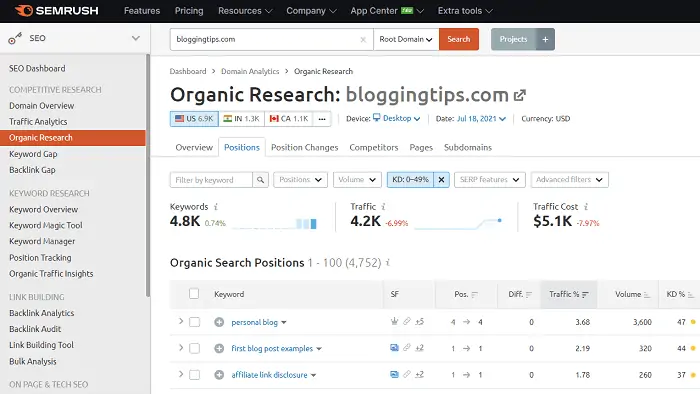Image resolution: width=700 pixels, height=394 pixels.
Task: Sort by Volume column
Action: 632,294
